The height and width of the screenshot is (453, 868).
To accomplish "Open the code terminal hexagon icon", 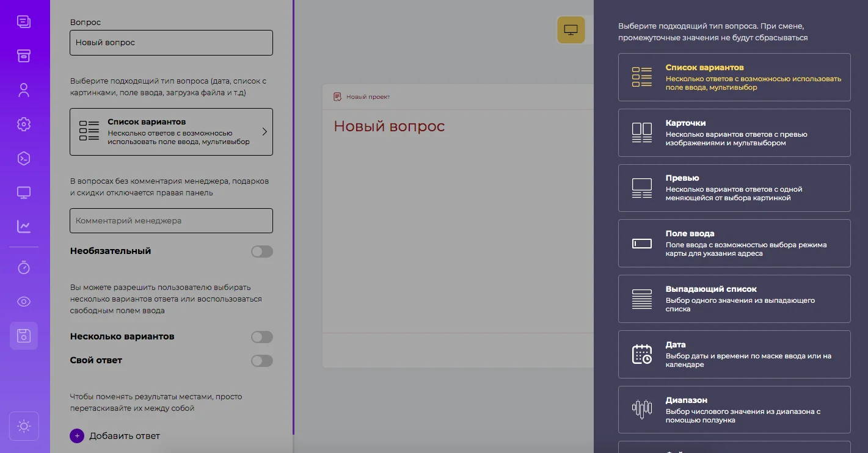I will [x=24, y=158].
